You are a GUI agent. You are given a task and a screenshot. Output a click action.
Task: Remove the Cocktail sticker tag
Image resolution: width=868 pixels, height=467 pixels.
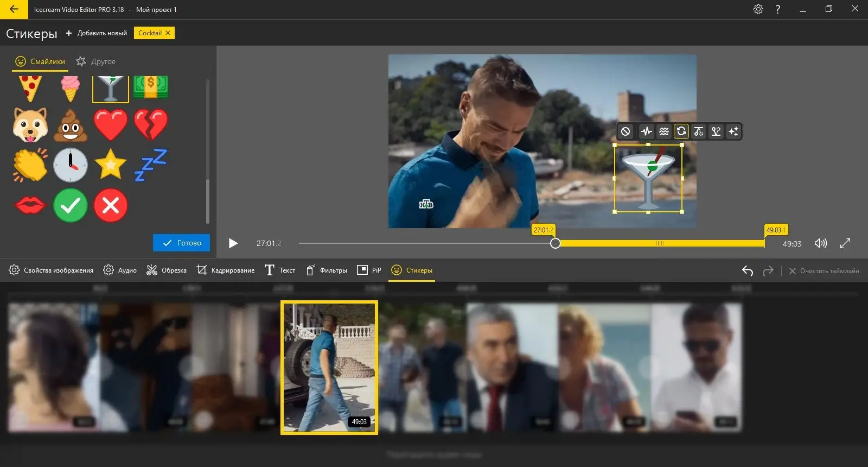point(168,33)
